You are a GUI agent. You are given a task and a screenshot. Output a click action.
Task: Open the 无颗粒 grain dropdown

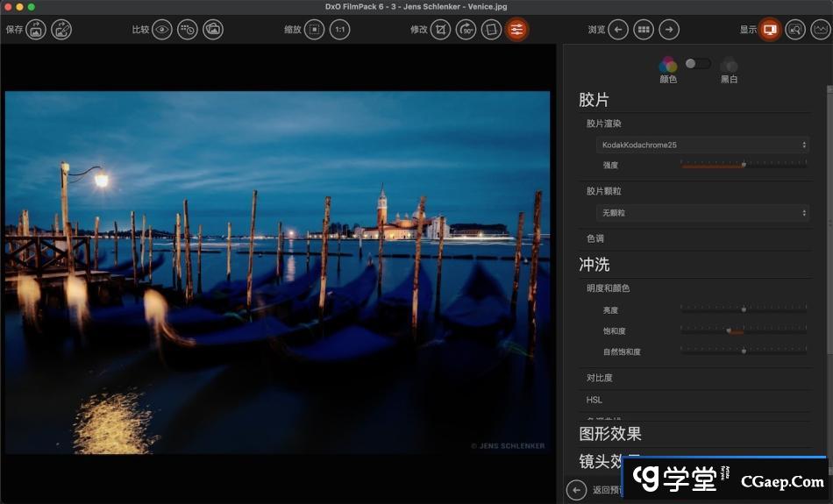[703, 212]
